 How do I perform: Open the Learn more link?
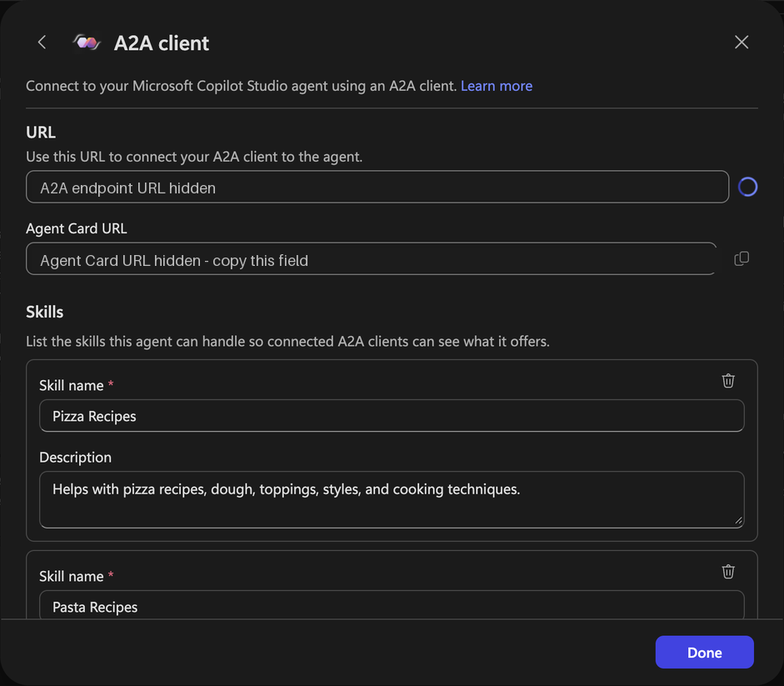(496, 86)
